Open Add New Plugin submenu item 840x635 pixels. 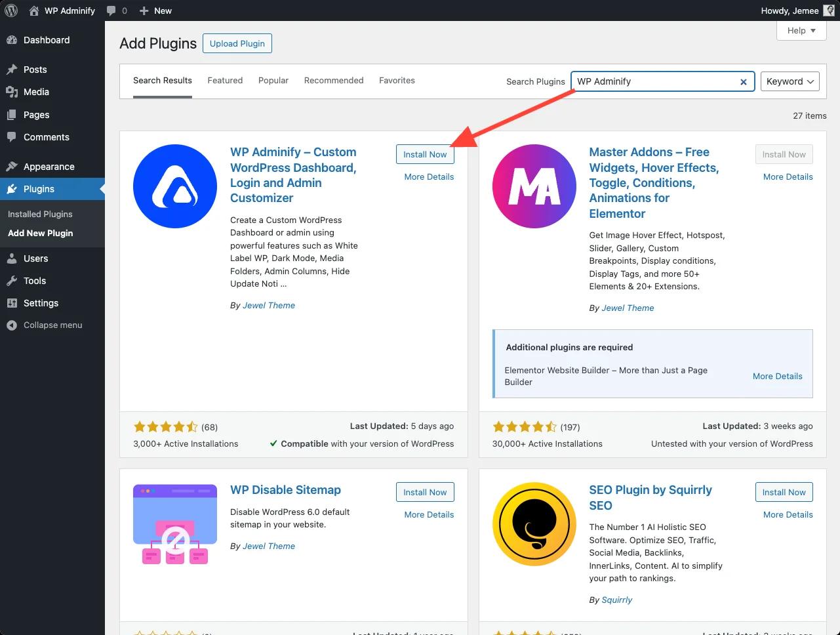(40, 233)
